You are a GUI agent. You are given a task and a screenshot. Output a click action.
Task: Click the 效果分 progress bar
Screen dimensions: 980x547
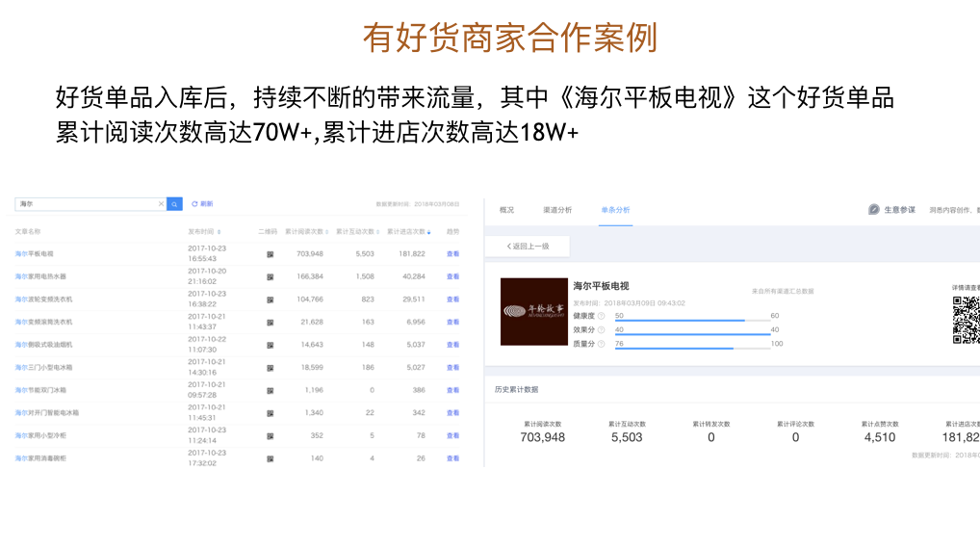pyautogui.click(x=692, y=334)
